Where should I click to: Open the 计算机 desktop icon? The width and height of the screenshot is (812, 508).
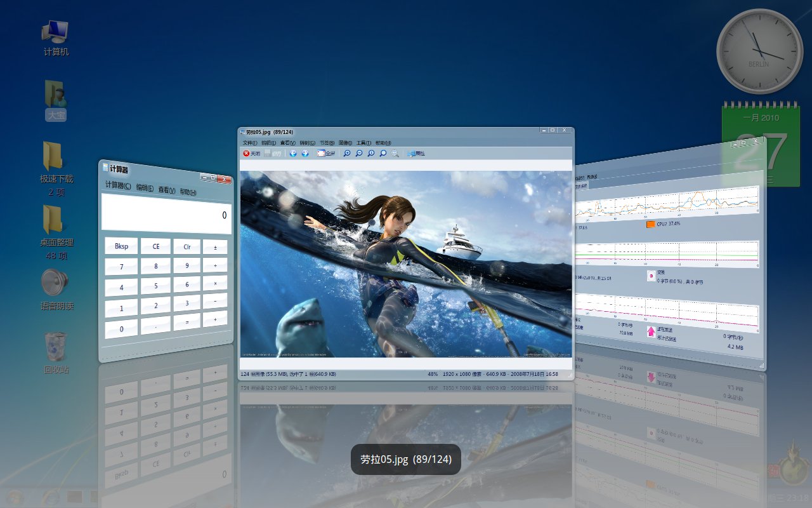tap(56, 32)
